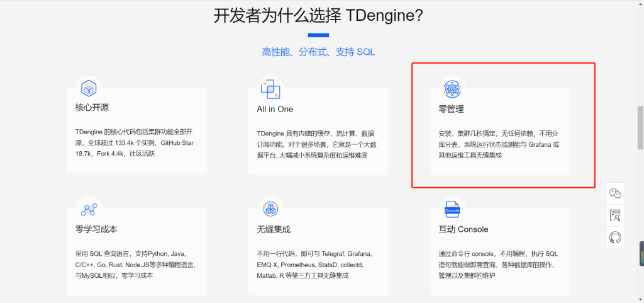Click the description starting 不用一行代码
The width and height of the screenshot is (644, 303).
pyautogui.click(x=314, y=265)
